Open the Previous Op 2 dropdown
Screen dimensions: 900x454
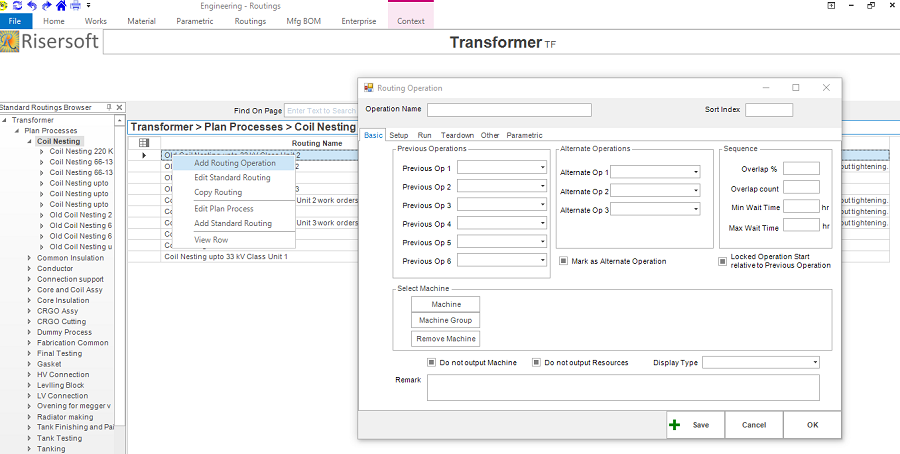(x=542, y=187)
